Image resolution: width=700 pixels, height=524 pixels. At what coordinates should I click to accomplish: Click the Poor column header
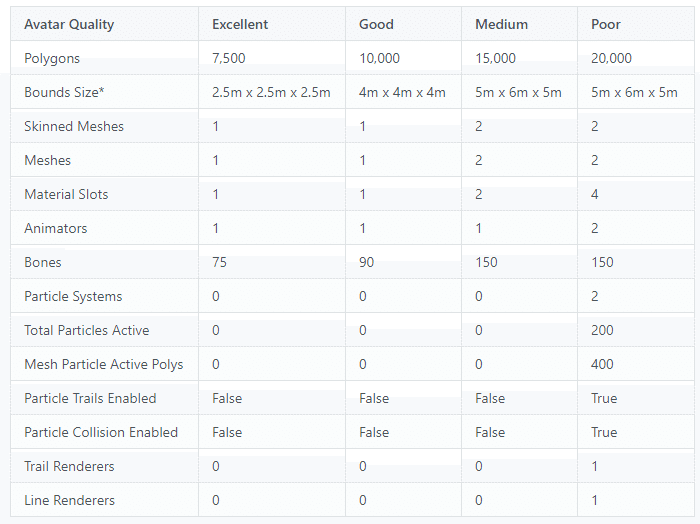pos(606,24)
